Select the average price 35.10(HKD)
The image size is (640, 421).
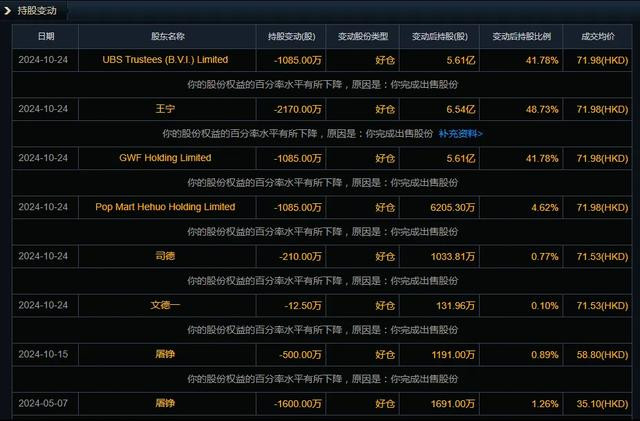point(602,404)
